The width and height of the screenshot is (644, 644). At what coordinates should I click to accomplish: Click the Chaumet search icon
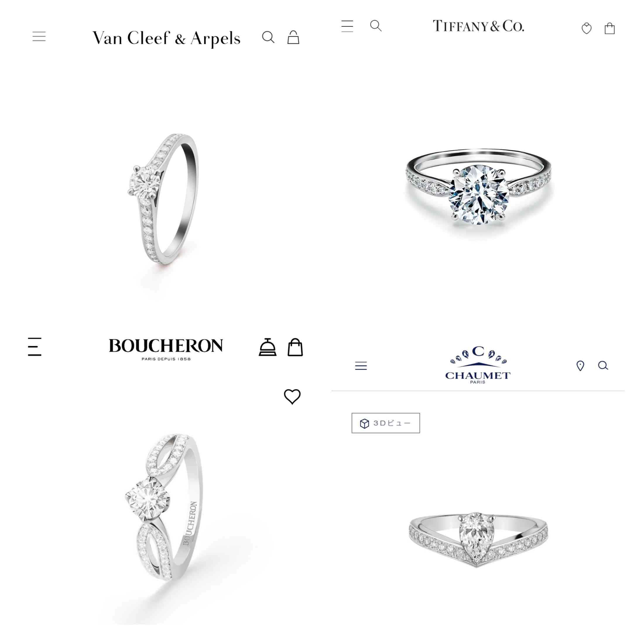(x=603, y=366)
